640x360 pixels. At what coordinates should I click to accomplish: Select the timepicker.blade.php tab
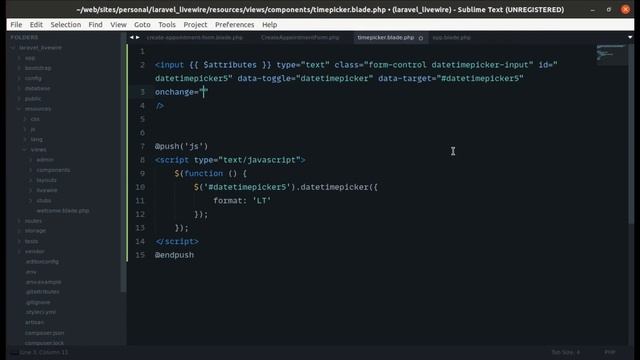386,38
